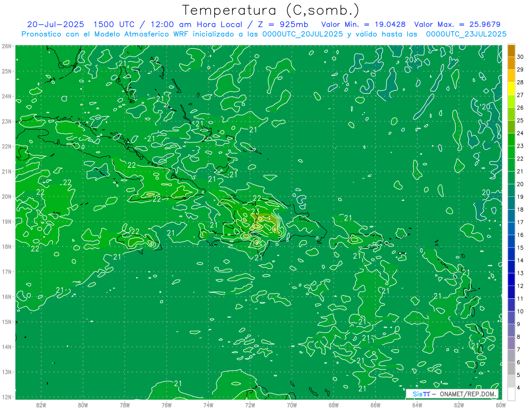Viewport: 532px width, 411px height.
Task: Click the "16N" latitude axis label
Action: click(7, 297)
